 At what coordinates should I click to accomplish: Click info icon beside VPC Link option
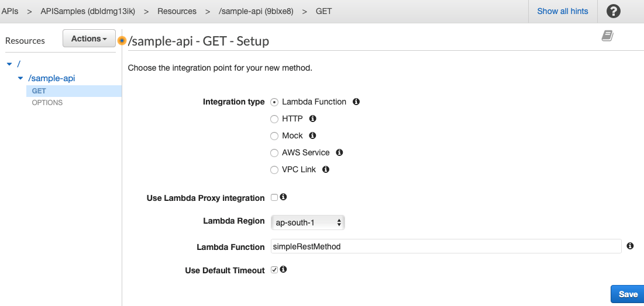click(x=326, y=169)
